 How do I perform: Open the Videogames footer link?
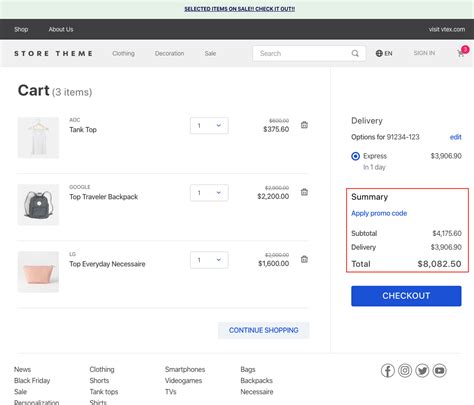[183, 381]
